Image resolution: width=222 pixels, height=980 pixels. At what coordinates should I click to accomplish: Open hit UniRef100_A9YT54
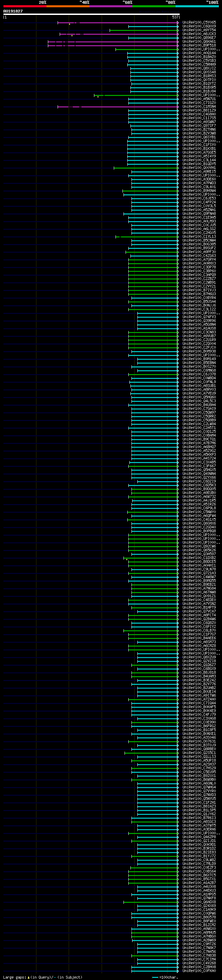[x=199, y=30]
